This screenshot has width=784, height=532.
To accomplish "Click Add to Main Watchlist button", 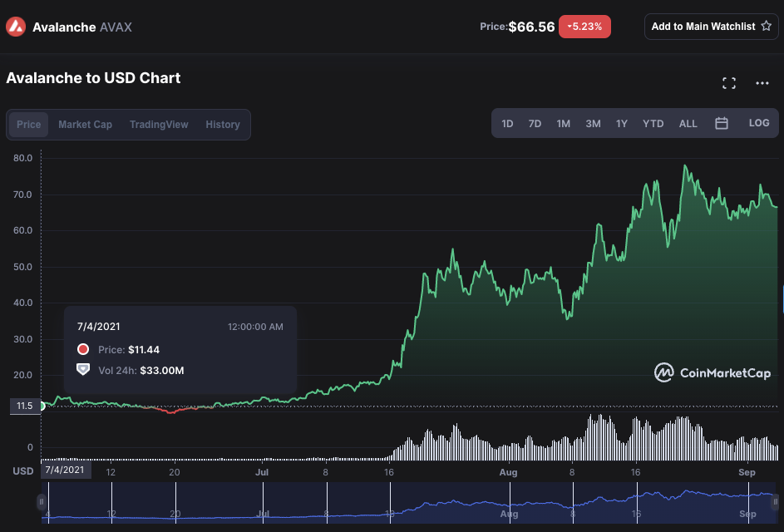I will click(711, 27).
